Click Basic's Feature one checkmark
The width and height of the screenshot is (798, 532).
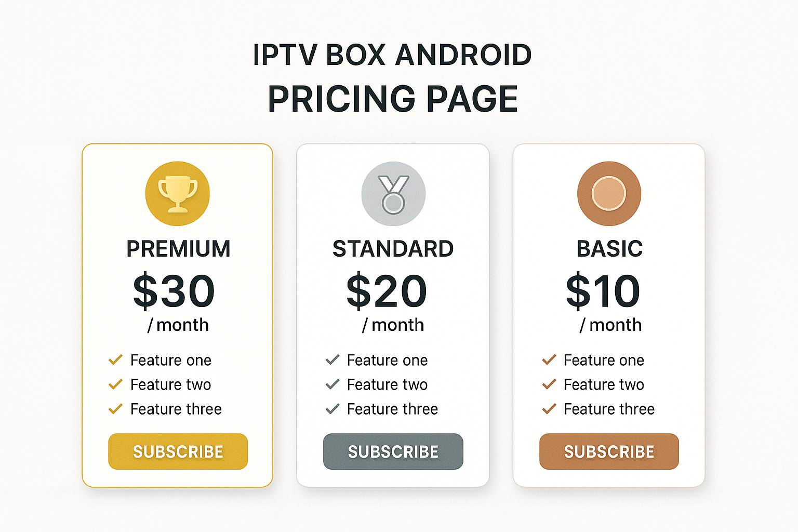(x=549, y=360)
